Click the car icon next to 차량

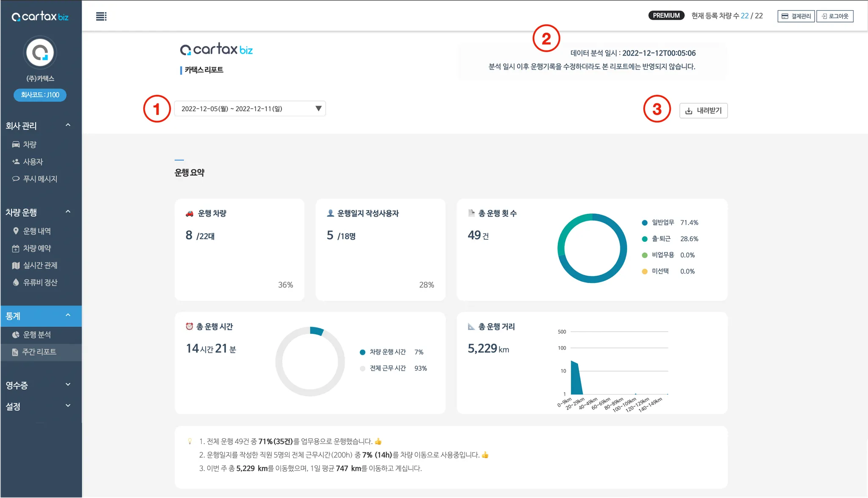click(16, 145)
